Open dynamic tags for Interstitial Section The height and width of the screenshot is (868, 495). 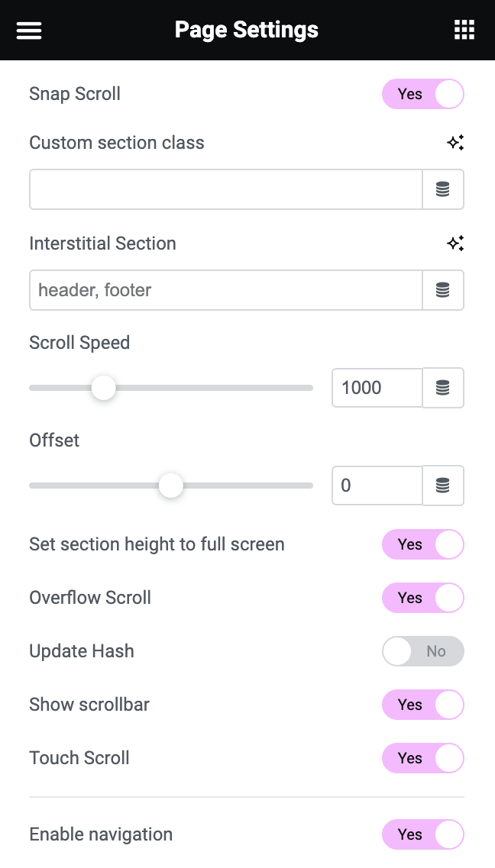pos(443,290)
